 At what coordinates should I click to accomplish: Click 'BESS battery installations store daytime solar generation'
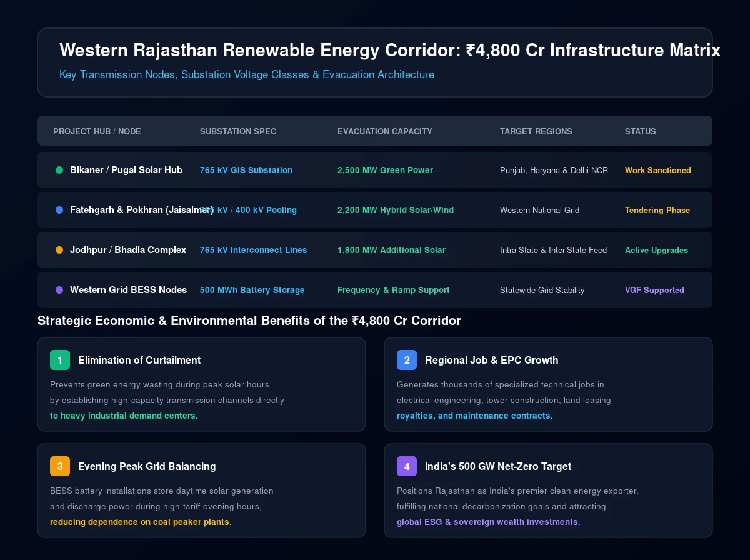point(162,491)
